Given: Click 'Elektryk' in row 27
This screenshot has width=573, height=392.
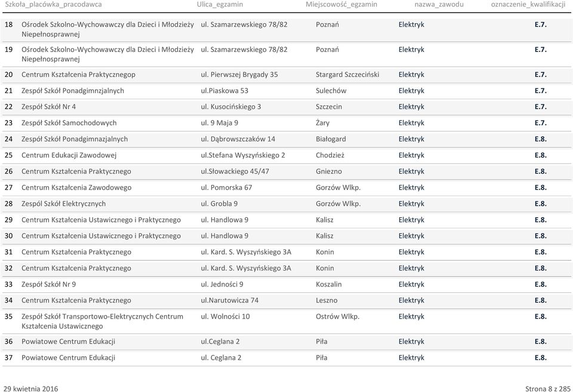Looking at the screenshot, I should click(x=411, y=187).
